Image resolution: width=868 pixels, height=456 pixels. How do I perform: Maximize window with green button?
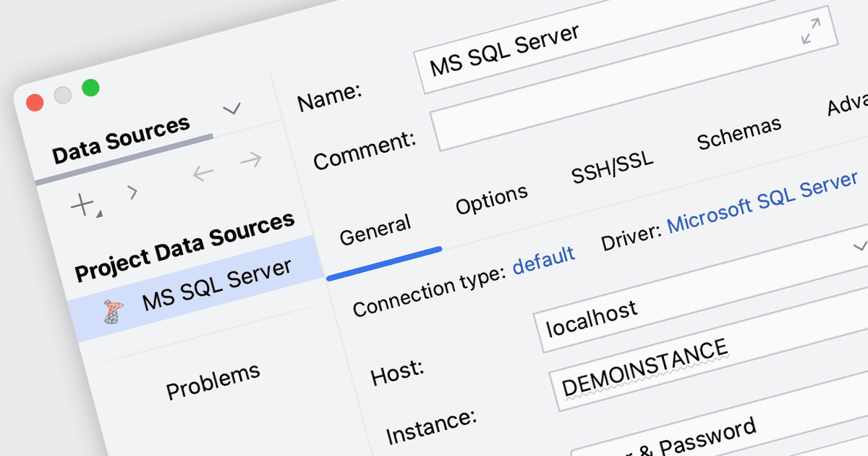[x=90, y=88]
